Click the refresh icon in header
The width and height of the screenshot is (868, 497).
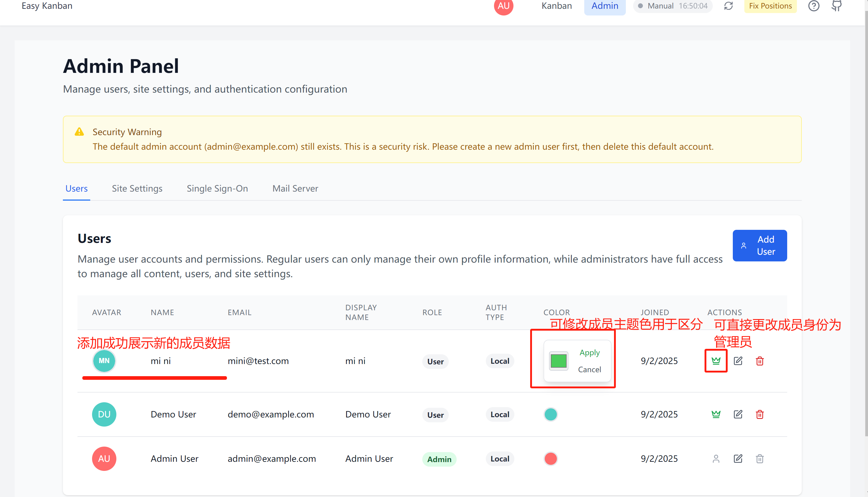tap(729, 6)
